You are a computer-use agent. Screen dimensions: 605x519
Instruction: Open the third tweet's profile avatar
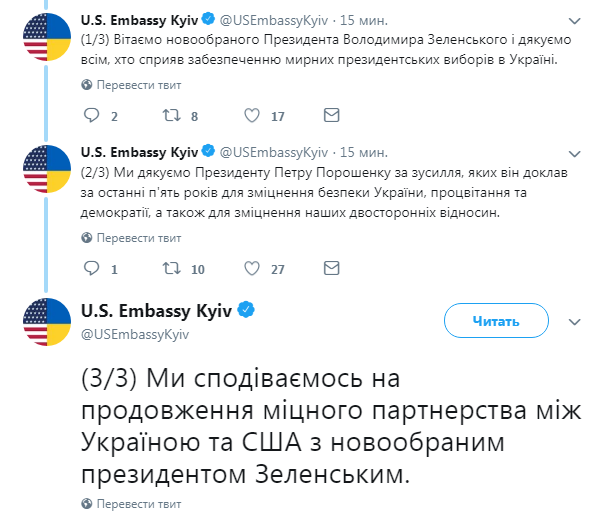(x=46, y=321)
